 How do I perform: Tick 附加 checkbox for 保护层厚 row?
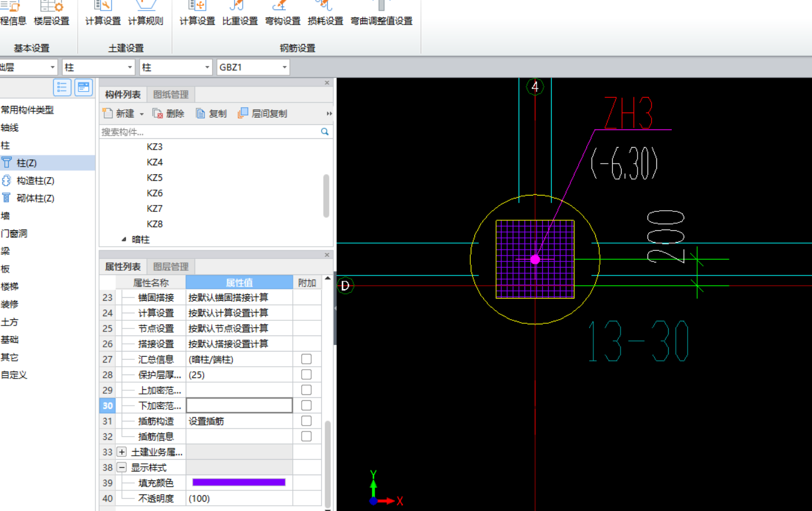306,374
